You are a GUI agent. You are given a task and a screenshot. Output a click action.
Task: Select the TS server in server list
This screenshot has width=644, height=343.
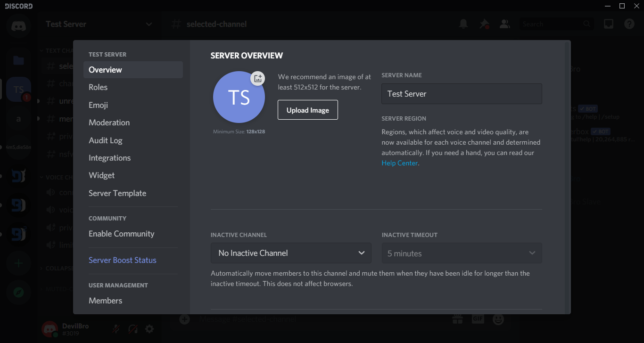(x=18, y=90)
